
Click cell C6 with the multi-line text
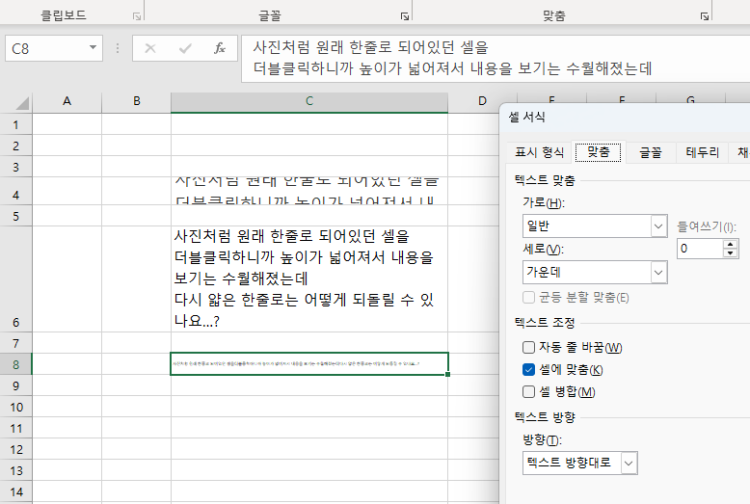click(x=309, y=279)
